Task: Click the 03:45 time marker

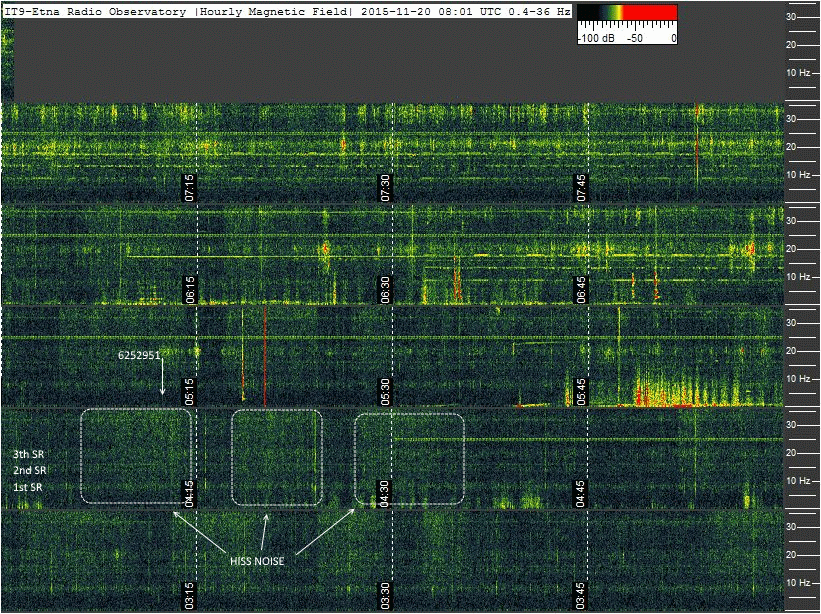Action: click(581, 595)
